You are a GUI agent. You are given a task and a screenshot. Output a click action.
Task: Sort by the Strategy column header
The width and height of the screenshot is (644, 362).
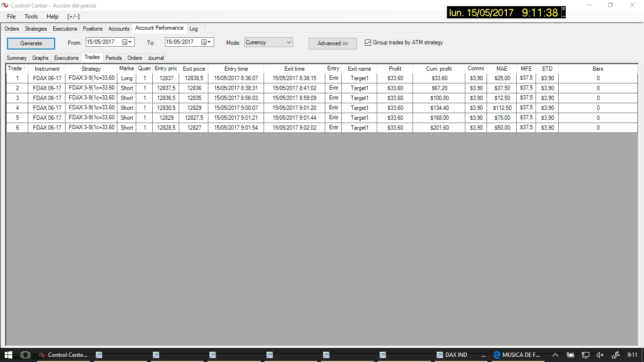coord(91,69)
